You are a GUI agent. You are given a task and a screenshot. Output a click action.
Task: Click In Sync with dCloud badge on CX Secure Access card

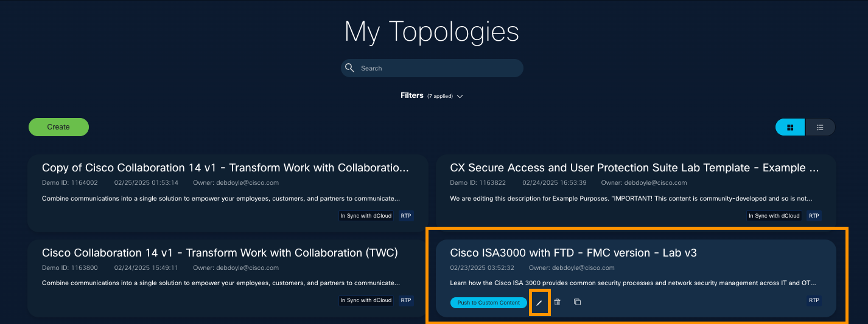coord(774,215)
